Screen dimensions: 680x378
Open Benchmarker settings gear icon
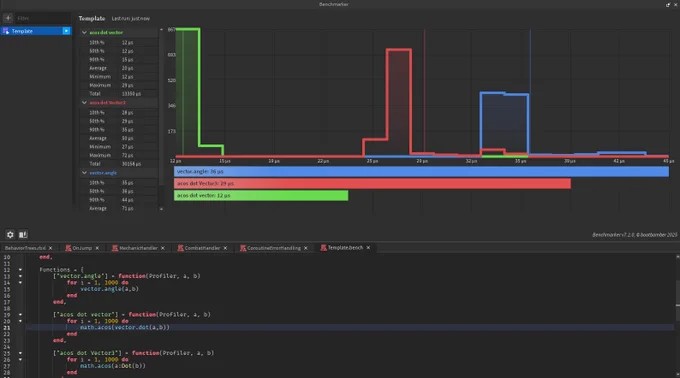10,235
